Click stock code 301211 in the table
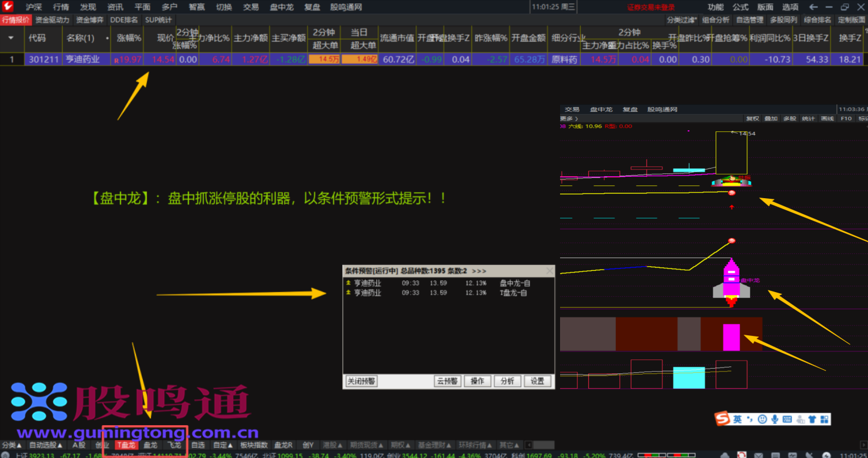This screenshot has height=458, width=868. pyautogui.click(x=44, y=59)
